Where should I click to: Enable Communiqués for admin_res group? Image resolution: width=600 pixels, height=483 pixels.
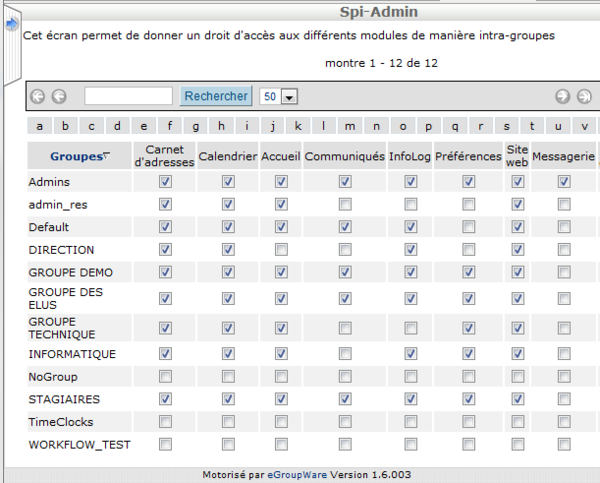click(345, 204)
